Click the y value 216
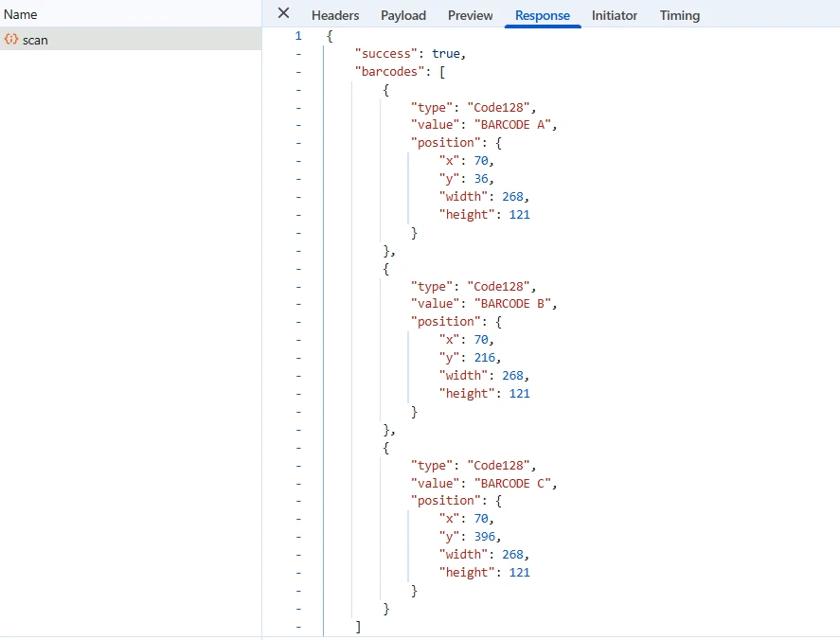 pos(486,358)
